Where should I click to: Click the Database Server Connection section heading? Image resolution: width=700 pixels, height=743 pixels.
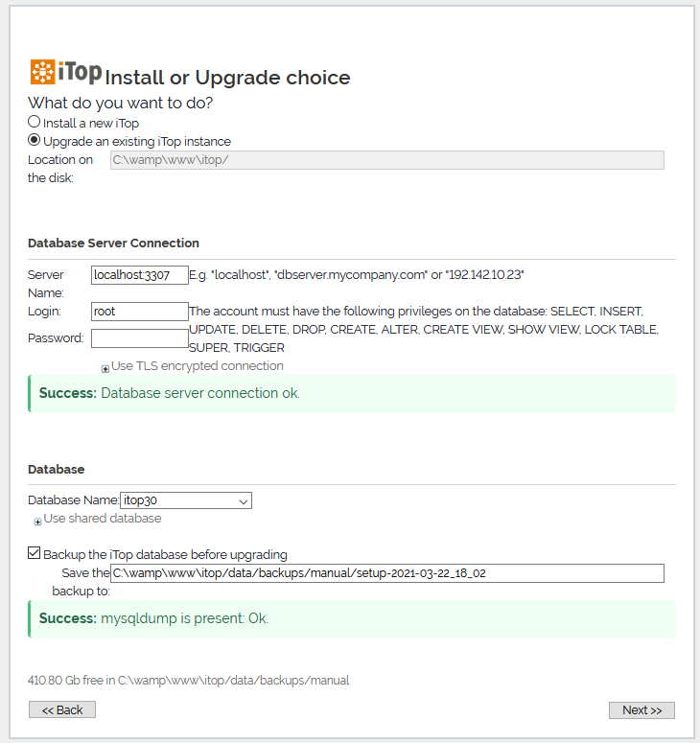pos(113,244)
